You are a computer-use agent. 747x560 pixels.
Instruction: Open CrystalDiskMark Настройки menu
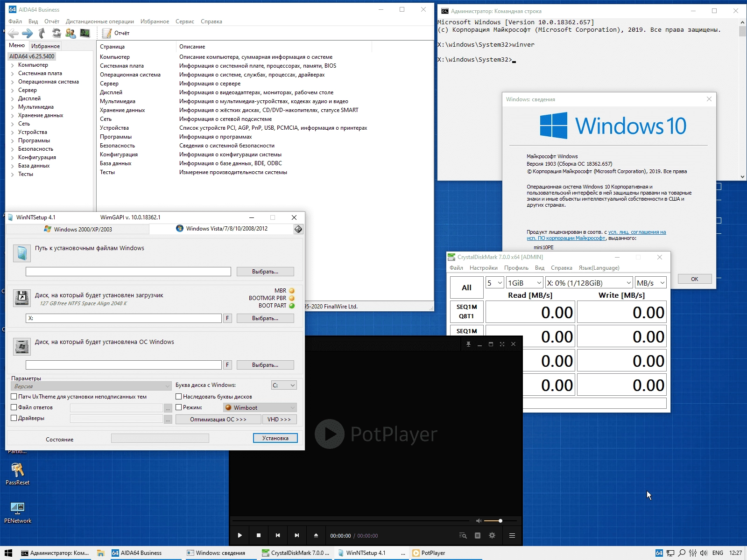pos(484,268)
